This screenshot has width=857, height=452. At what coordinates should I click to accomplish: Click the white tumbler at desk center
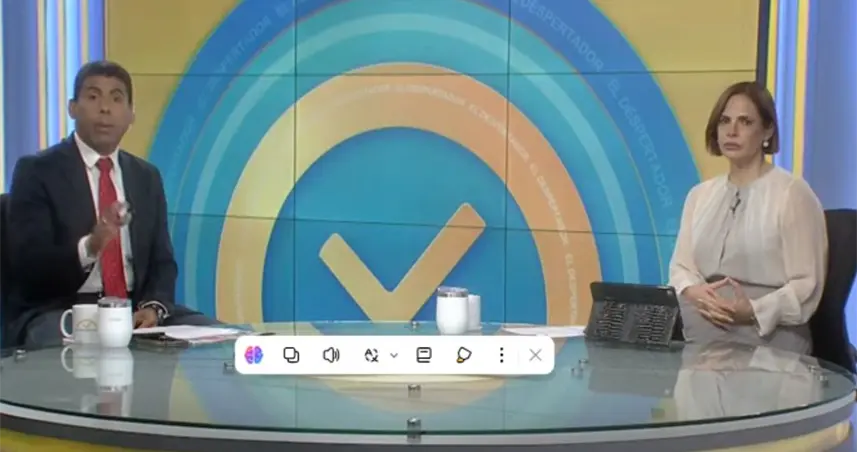(452, 310)
